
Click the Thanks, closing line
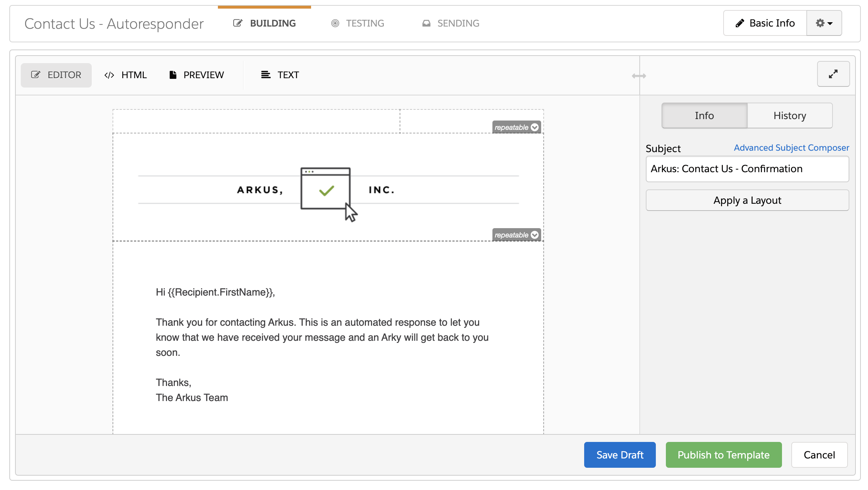click(x=173, y=382)
